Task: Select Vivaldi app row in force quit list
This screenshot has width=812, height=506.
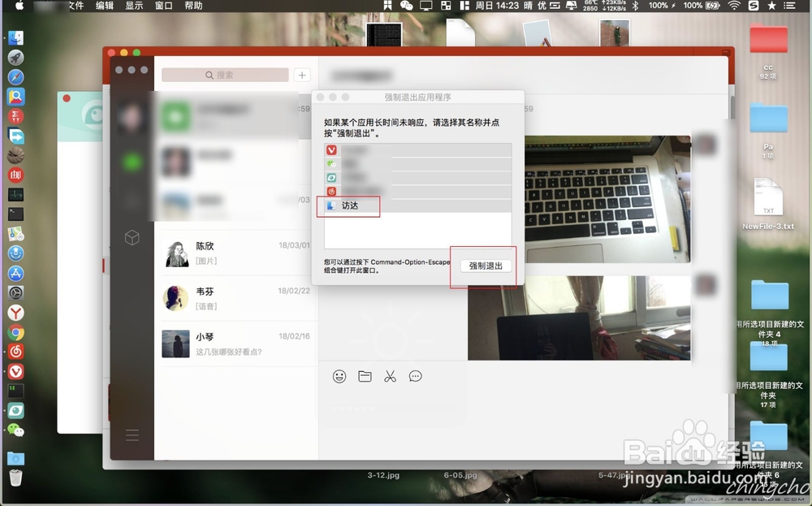Action: (418, 150)
